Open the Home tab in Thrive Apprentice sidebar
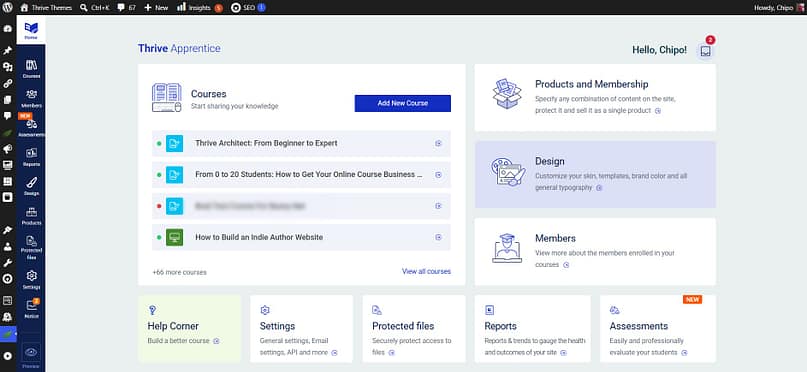Screen dimensions: 807x372 click(31, 30)
